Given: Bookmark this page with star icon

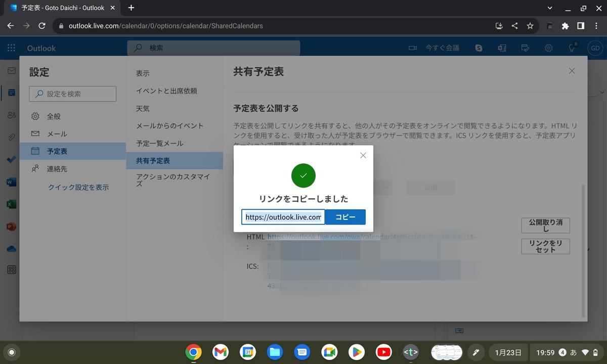Looking at the screenshot, I should click(x=530, y=26).
